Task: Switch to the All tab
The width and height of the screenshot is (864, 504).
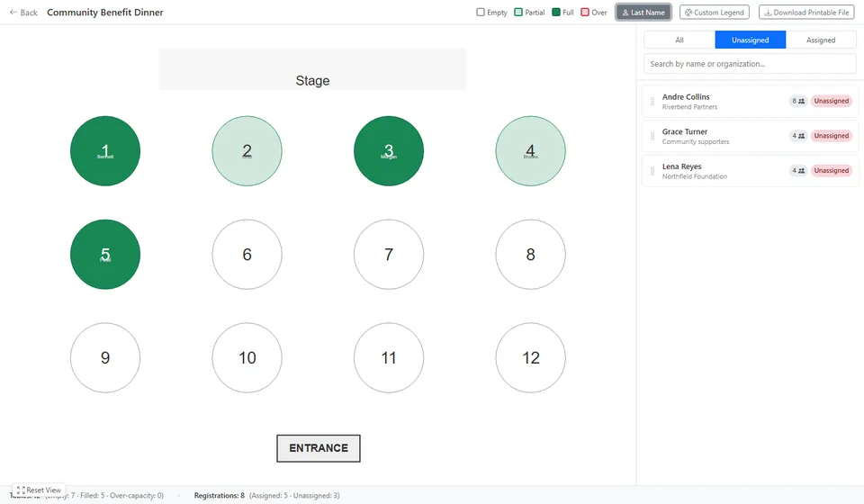Action: pyautogui.click(x=679, y=40)
